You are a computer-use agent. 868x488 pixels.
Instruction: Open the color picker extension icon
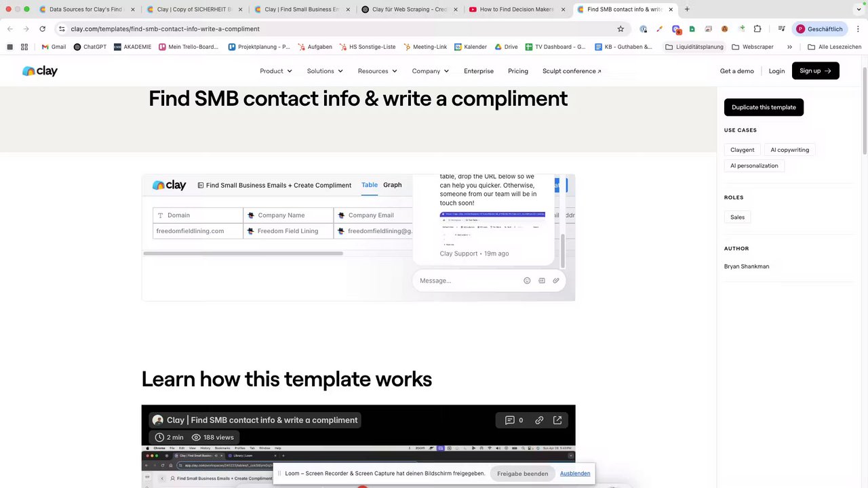tap(659, 29)
